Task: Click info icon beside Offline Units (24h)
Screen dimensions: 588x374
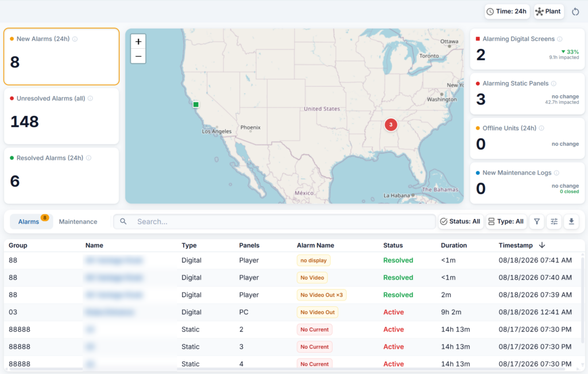Action: click(541, 128)
